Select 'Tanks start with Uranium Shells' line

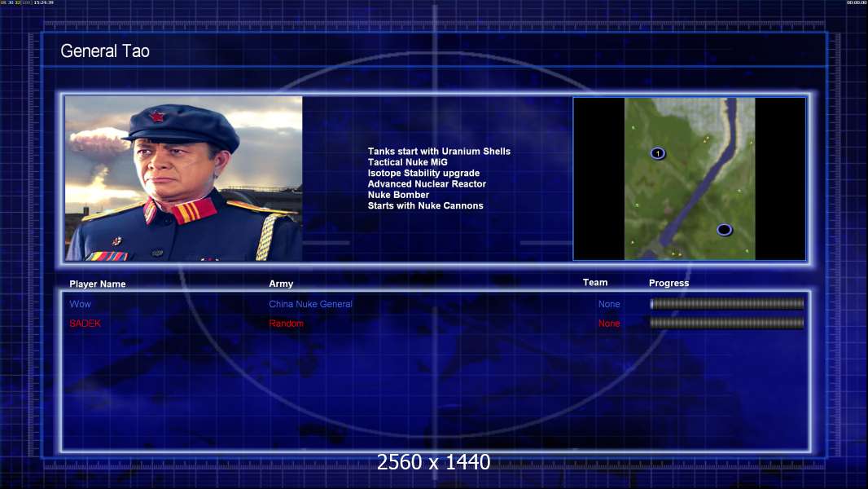[439, 152]
